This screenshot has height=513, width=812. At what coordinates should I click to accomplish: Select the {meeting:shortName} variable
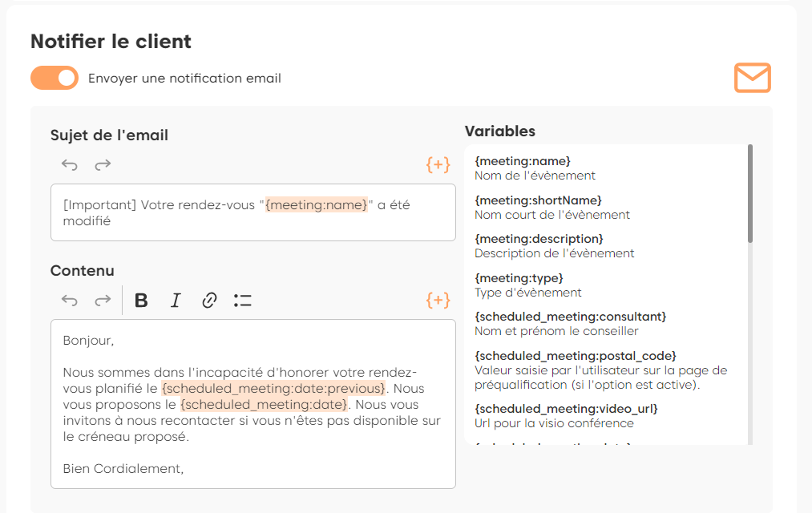click(538, 200)
